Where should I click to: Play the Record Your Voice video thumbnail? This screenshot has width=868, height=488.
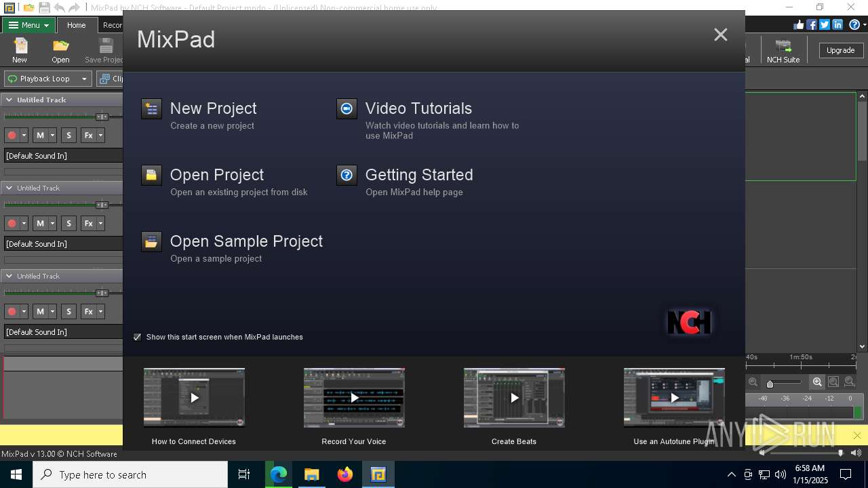(x=354, y=398)
